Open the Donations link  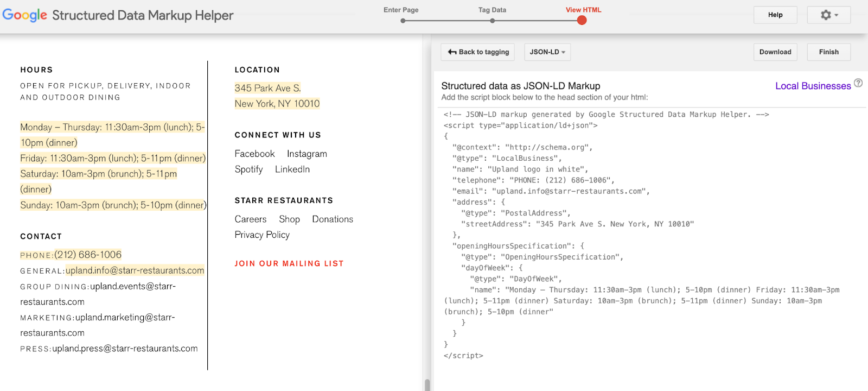(333, 219)
